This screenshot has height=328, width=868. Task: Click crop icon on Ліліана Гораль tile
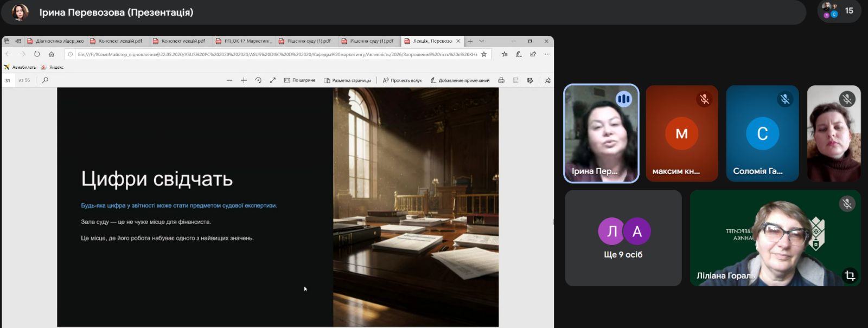pyautogui.click(x=849, y=275)
